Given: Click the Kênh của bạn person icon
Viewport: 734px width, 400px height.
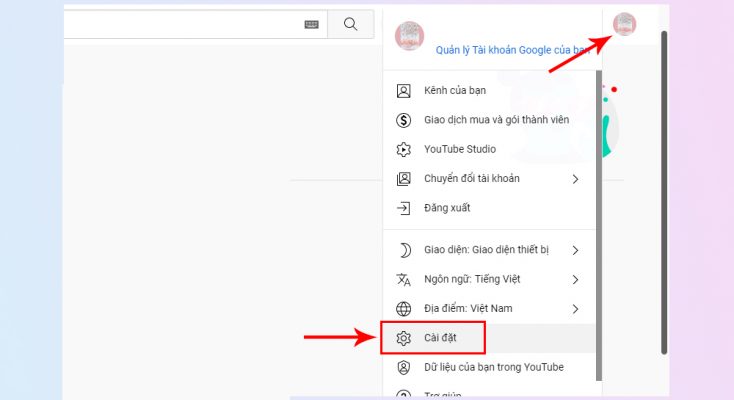Looking at the screenshot, I should pos(404,90).
